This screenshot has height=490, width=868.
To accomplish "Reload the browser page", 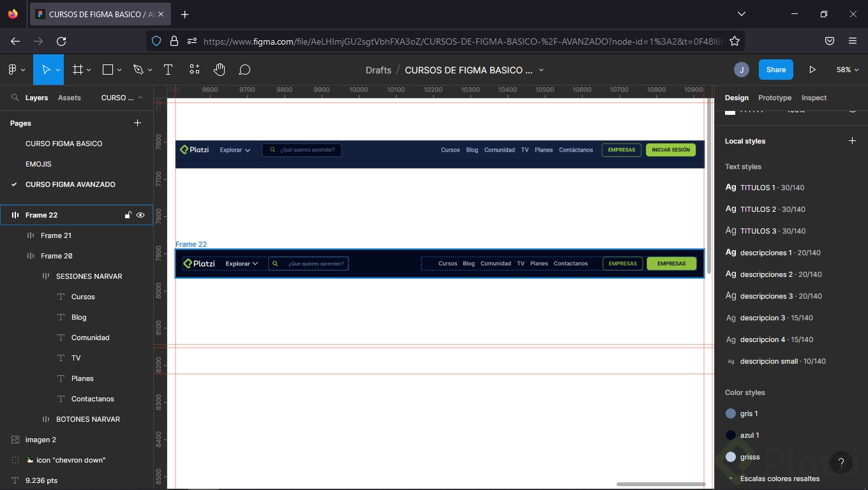I will [61, 41].
